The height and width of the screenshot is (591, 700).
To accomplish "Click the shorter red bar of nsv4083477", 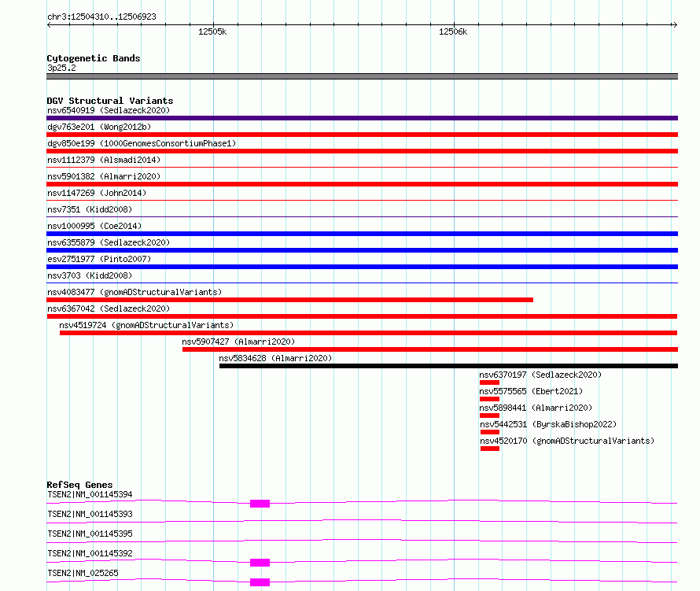I will [x=289, y=300].
